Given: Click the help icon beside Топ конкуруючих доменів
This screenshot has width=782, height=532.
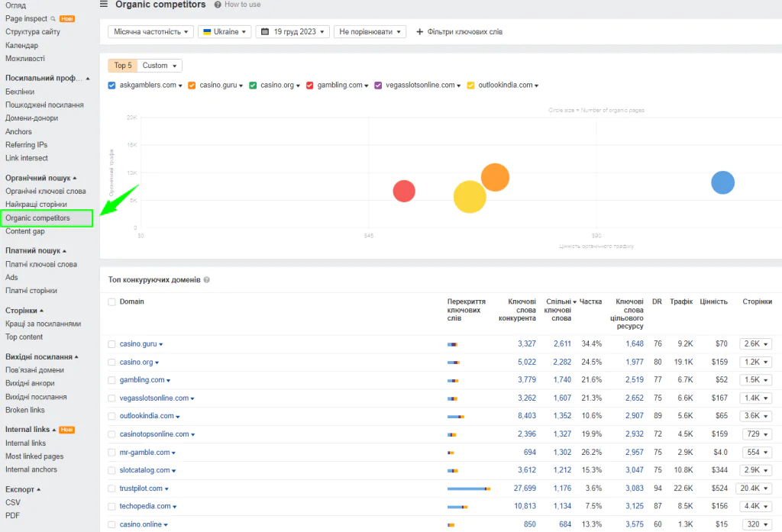Looking at the screenshot, I should (x=206, y=279).
